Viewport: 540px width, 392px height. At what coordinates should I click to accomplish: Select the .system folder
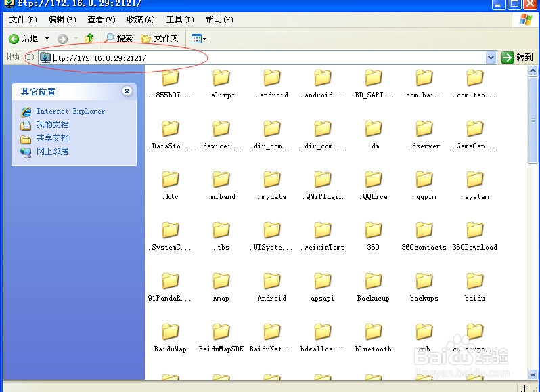tap(474, 186)
